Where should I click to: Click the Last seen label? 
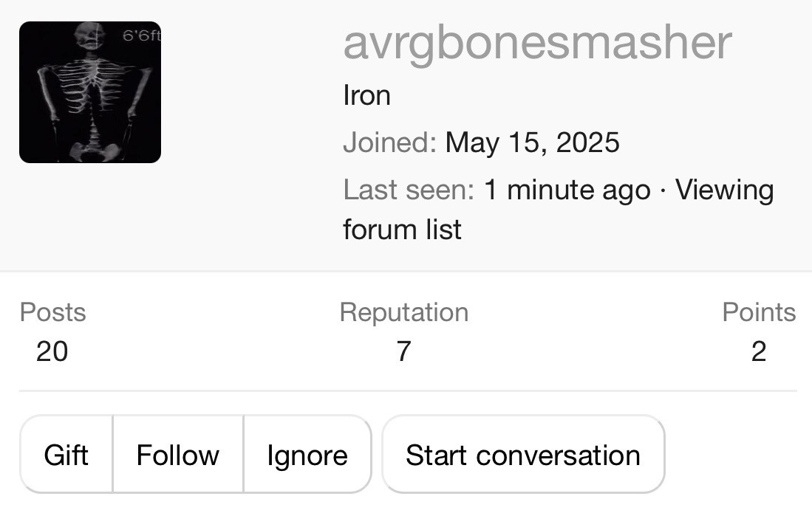408,190
